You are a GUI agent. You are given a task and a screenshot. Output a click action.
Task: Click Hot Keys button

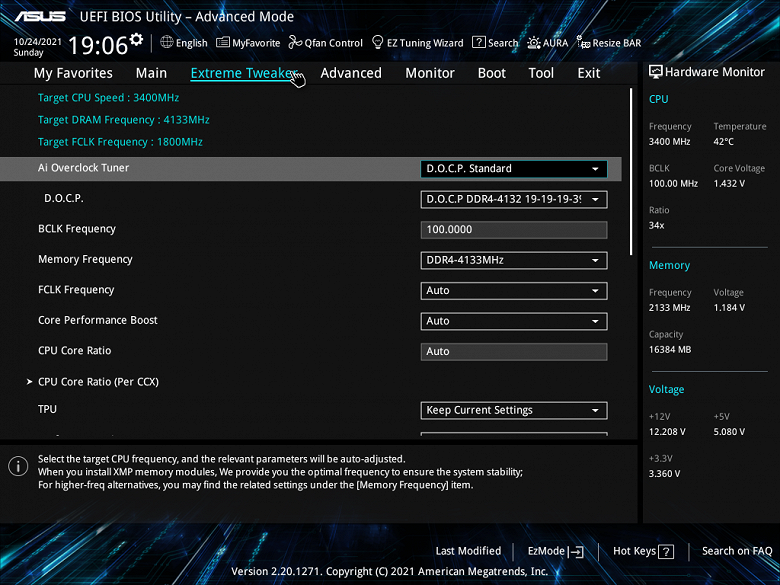(643, 551)
